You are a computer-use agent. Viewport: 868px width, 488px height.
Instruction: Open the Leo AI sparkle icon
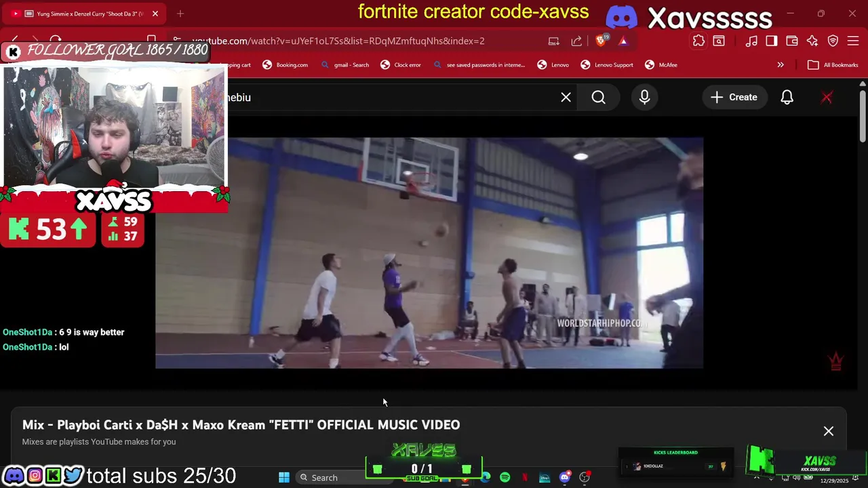click(x=812, y=41)
